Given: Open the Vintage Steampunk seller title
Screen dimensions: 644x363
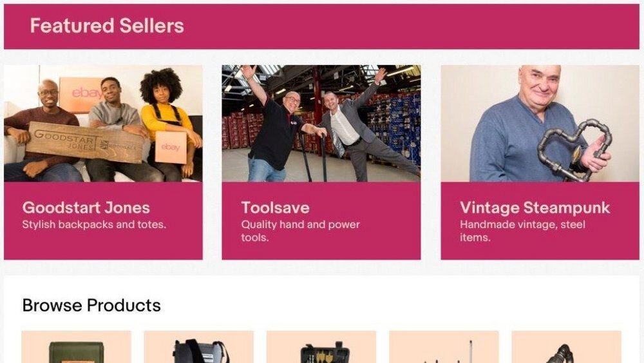Looking at the screenshot, I should pos(535,208).
